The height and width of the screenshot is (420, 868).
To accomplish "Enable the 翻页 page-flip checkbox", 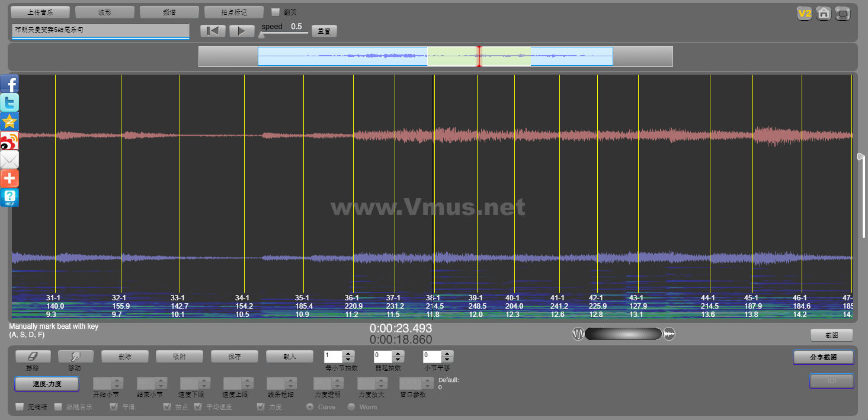I will pyautogui.click(x=275, y=12).
